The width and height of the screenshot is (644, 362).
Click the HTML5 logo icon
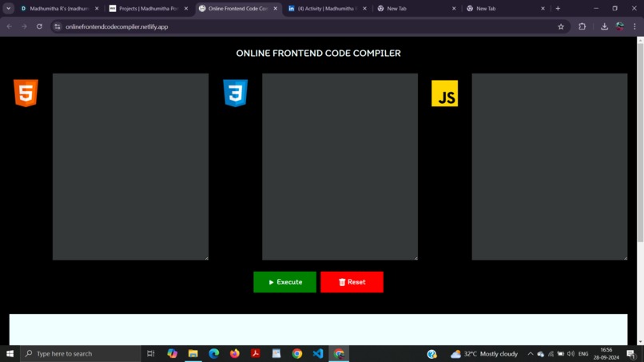point(26,93)
